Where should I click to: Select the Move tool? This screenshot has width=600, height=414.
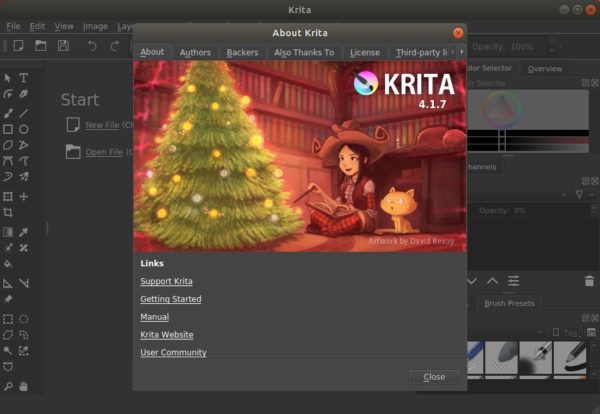pyautogui.click(x=24, y=197)
